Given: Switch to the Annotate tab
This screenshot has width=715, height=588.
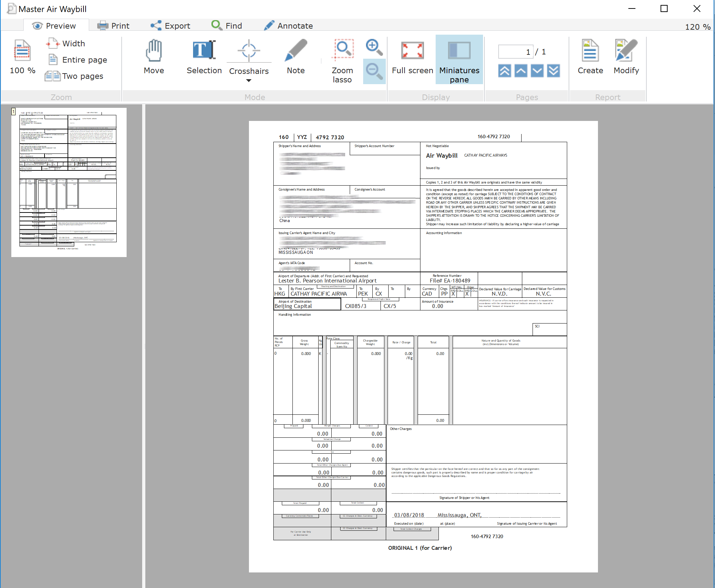Looking at the screenshot, I should 289,26.
